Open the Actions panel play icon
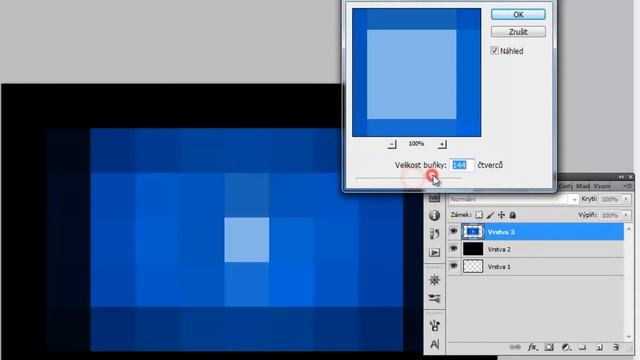 (x=434, y=253)
